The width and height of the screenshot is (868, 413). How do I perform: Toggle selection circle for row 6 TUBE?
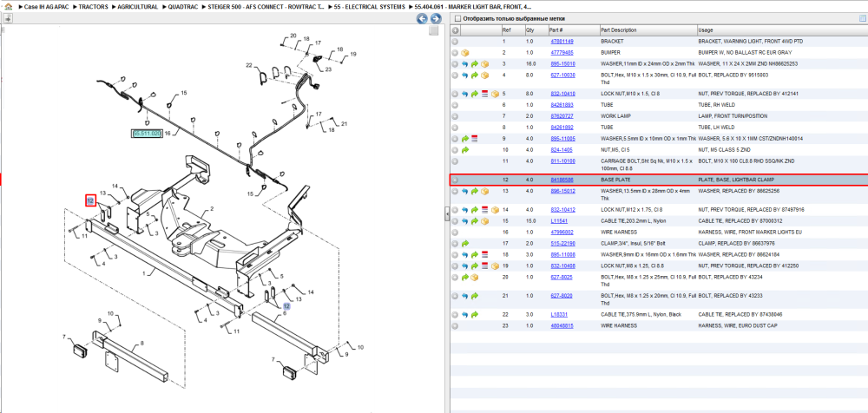(455, 105)
